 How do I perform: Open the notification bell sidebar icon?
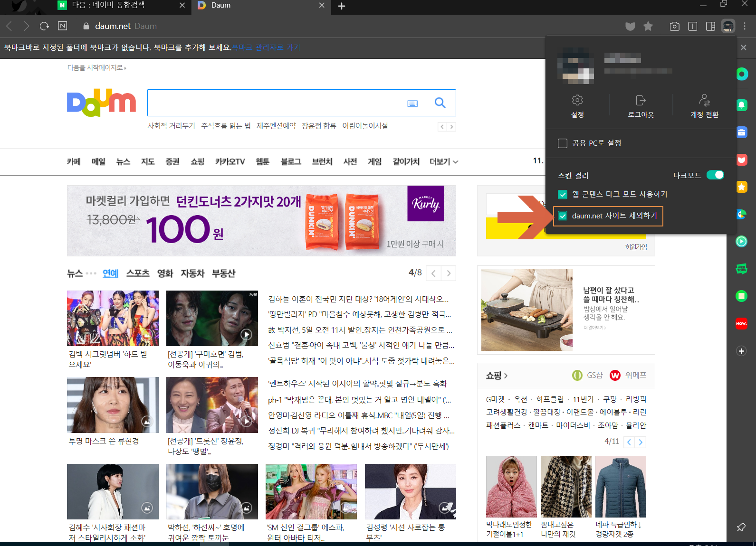742,105
